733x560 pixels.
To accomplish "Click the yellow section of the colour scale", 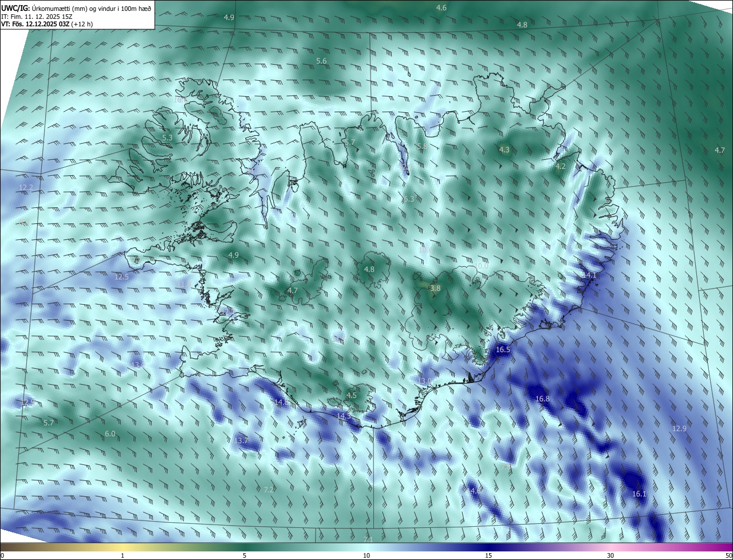I will 123,547.
